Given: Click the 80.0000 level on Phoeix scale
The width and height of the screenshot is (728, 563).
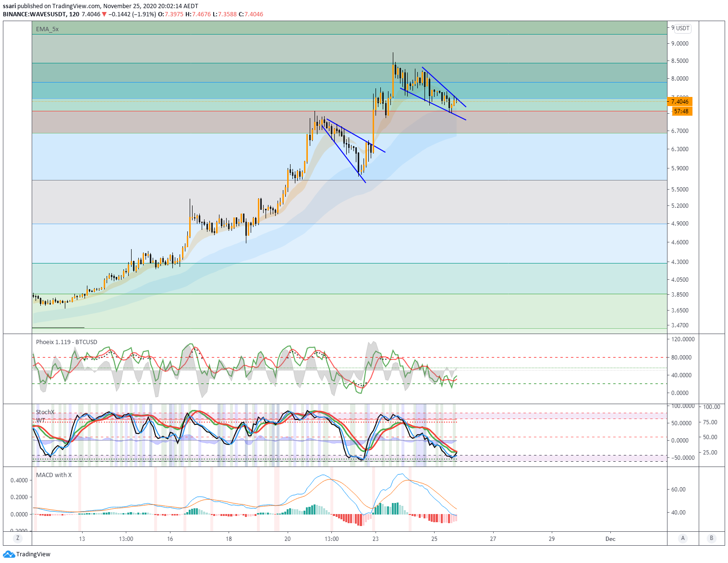Looking at the screenshot, I should [x=681, y=358].
